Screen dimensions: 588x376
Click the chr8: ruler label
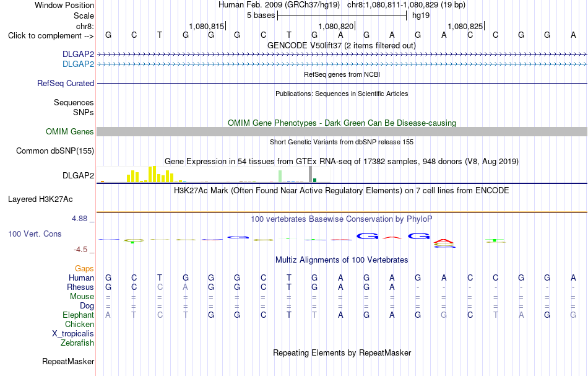(85, 26)
